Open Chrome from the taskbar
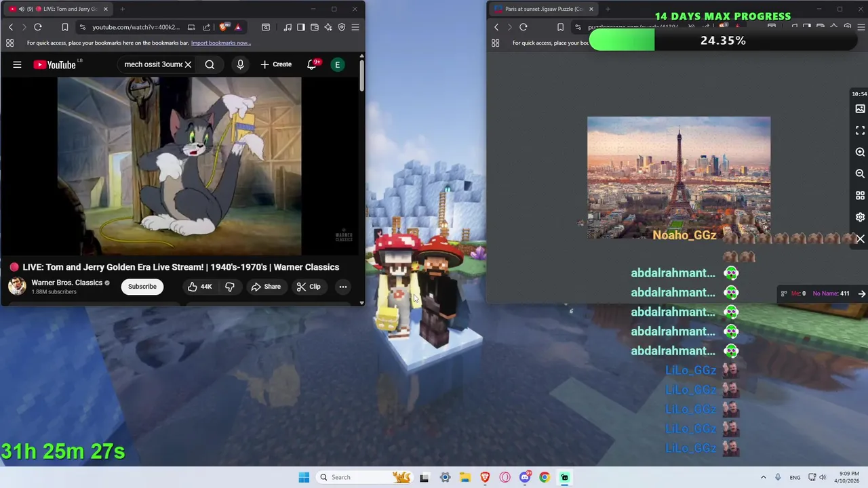 (x=545, y=477)
